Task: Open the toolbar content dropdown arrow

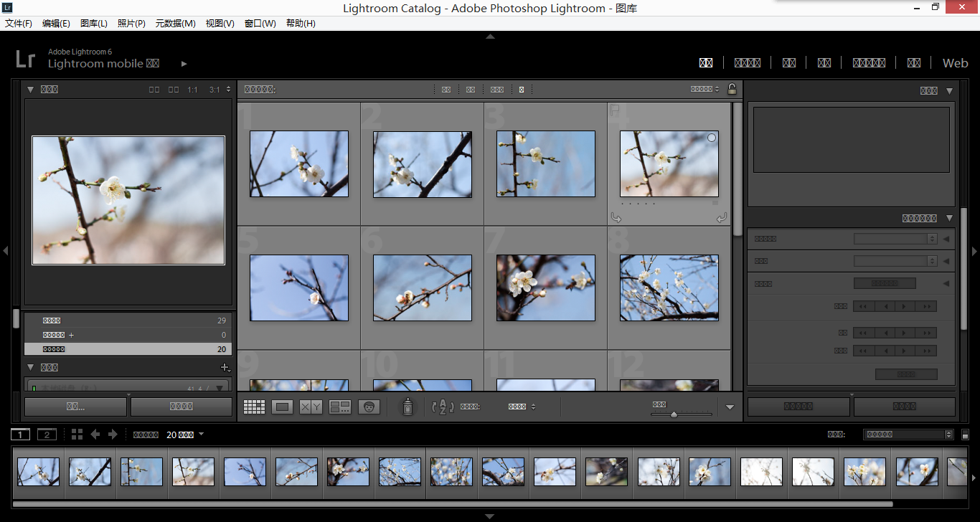Action: [730, 407]
